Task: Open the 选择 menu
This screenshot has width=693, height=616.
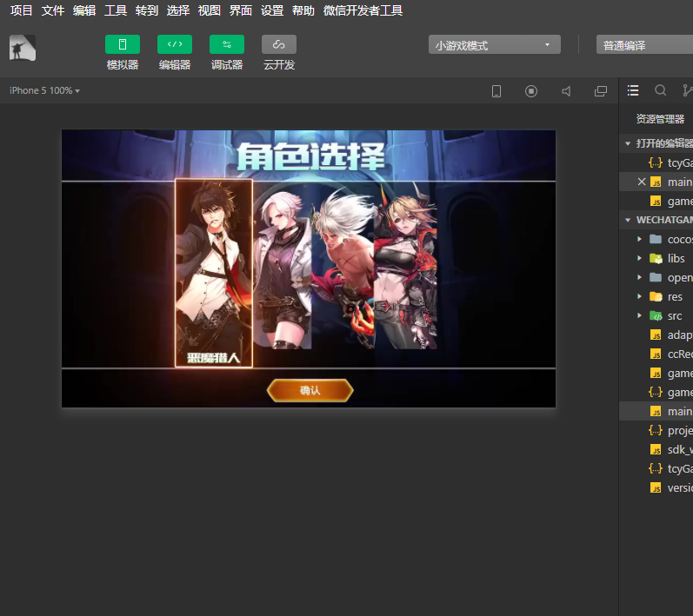Action: [178, 10]
